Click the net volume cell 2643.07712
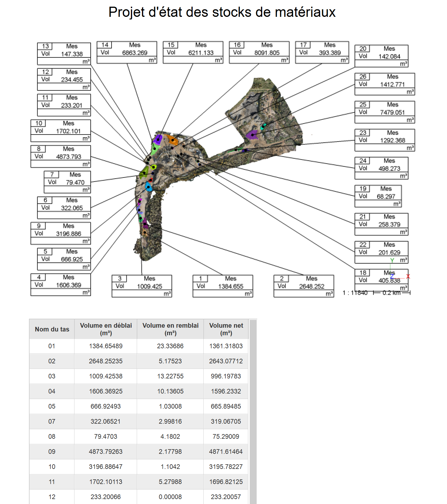Viewport: 447px width, 504px height. pyautogui.click(x=226, y=361)
